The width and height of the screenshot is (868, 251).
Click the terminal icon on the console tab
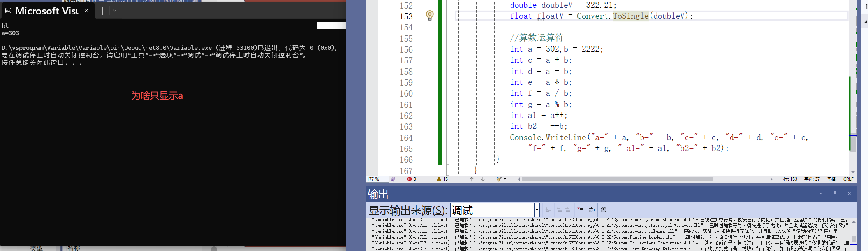point(8,11)
